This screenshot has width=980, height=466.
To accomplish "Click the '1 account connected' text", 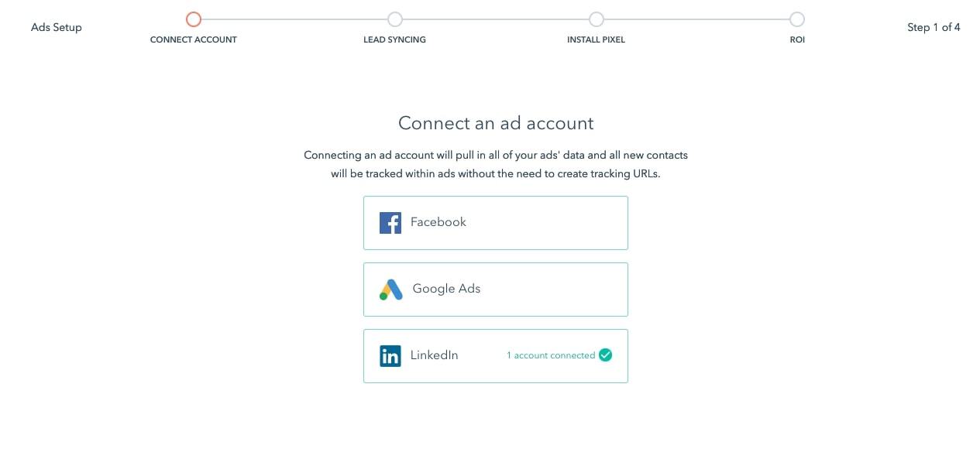I will [551, 355].
